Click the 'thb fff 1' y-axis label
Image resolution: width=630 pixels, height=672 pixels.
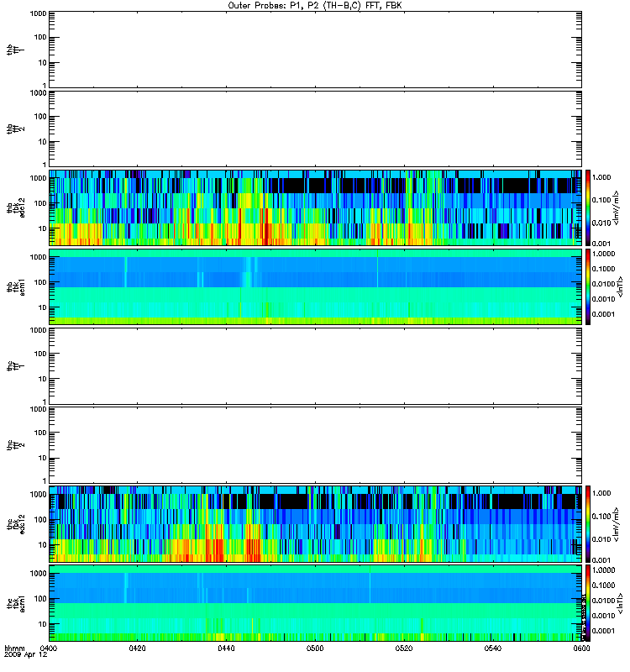click(15, 50)
